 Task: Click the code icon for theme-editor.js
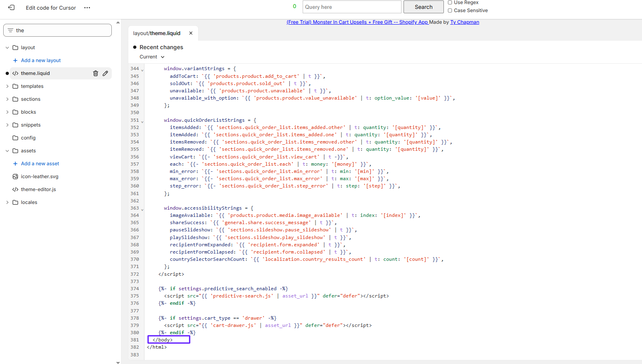point(15,189)
